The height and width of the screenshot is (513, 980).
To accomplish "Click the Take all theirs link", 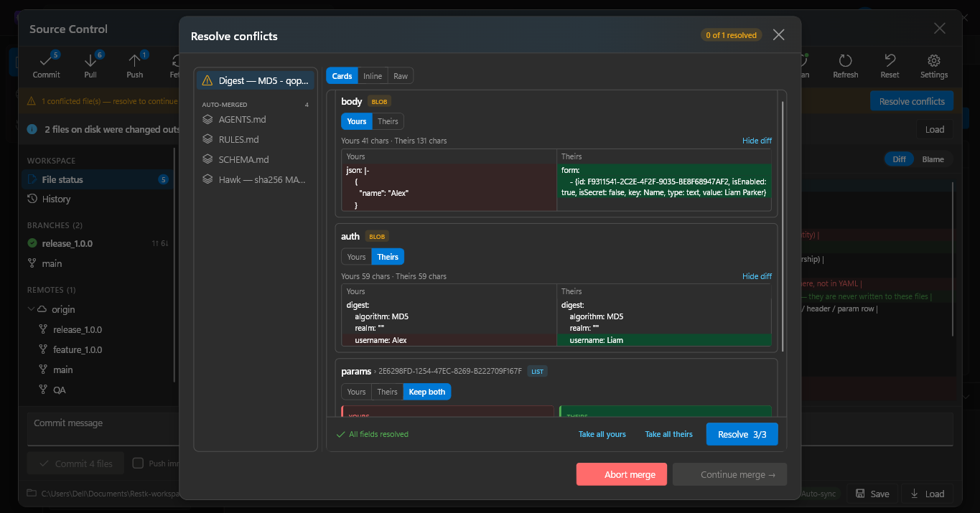I will tap(668, 434).
